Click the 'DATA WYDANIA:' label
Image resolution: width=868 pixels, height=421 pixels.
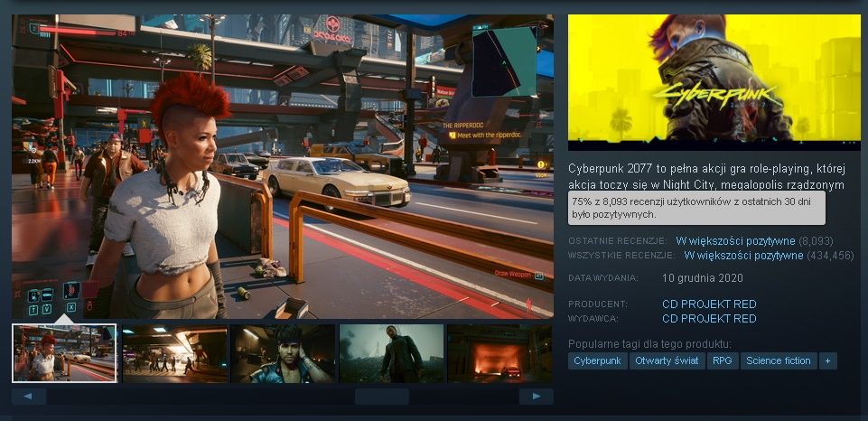tap(603, 278)
